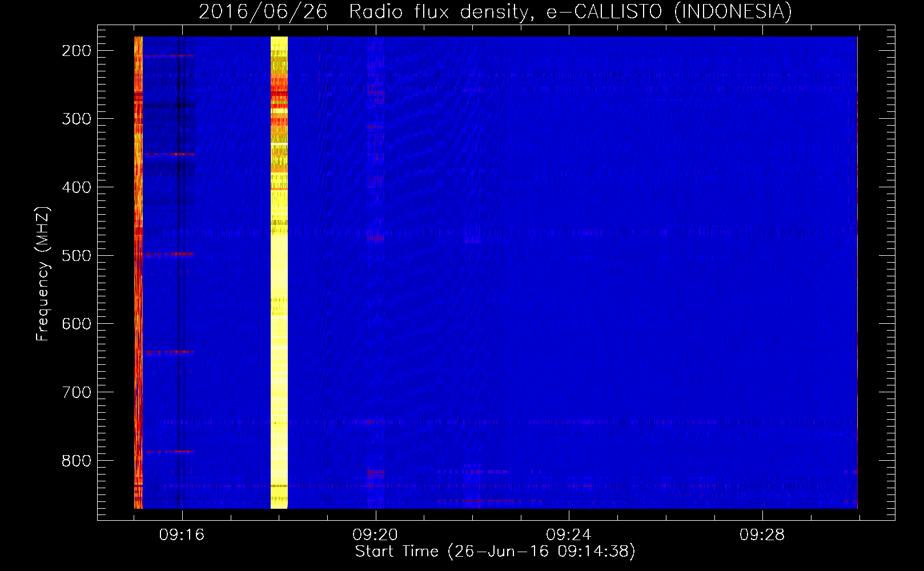
Task: Click the 600 frequency tick label
Action: [x=77, y=324]
